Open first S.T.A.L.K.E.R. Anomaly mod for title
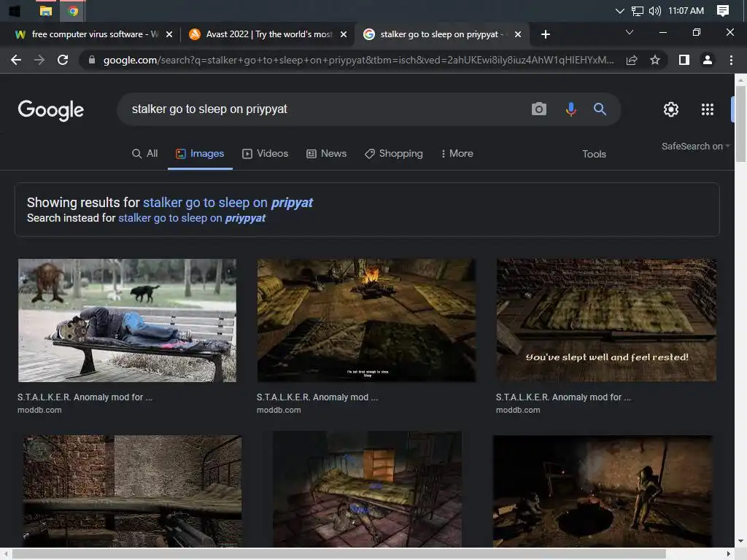Image resolution: width=747 pixels, height=560 pixels. point(85,397)
